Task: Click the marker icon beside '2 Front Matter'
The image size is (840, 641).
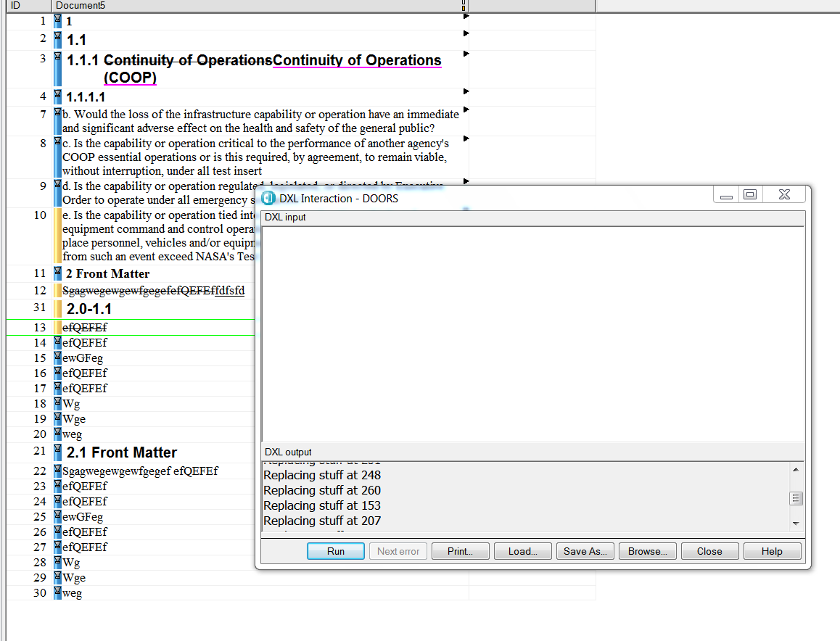Action: 58,273
